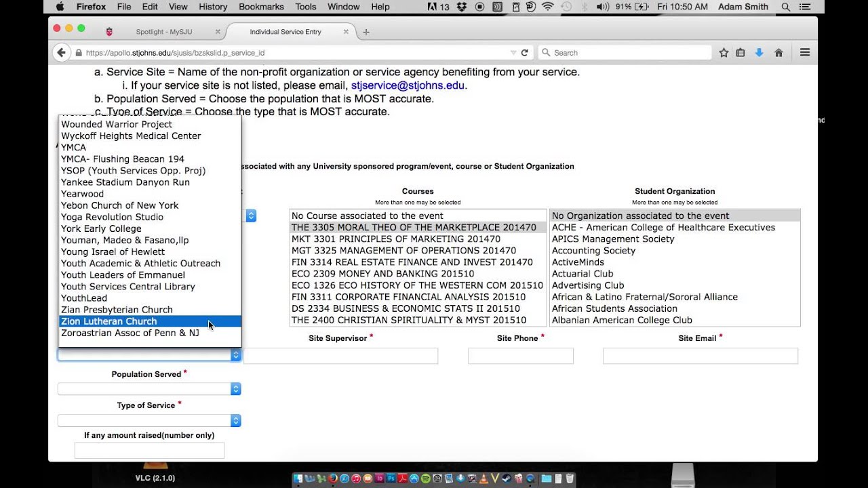868x488 pixels.
Task: Go back using the Firefox back arrow
Action: coord(62,52)
